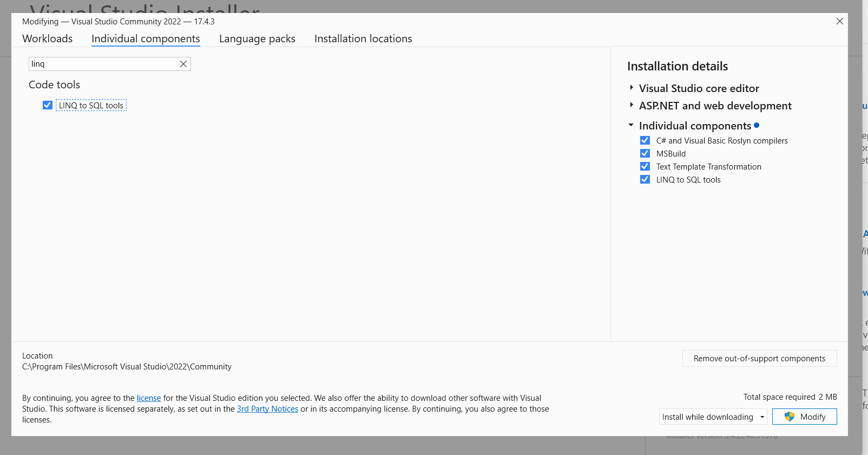Open the Workloads tab
Viewport: 868px width, 455px height.
48,38
